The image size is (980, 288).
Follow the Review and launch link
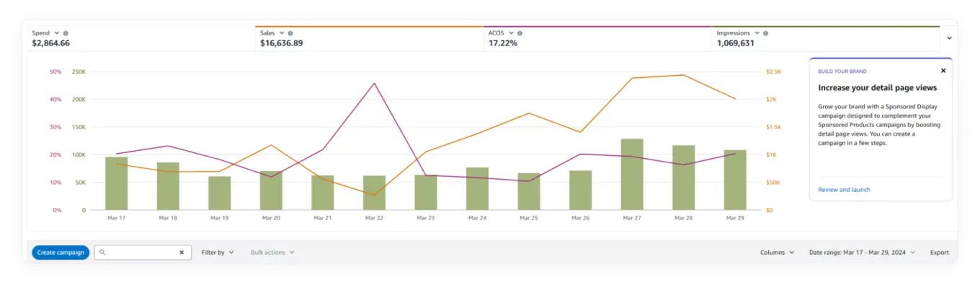coord(844,190)
